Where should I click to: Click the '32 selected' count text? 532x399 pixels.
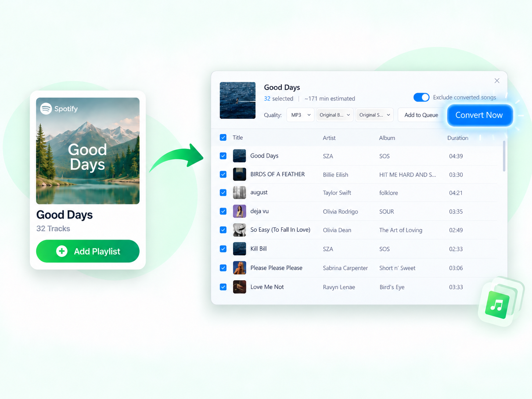pyautogui.click(x=278, y=98)
